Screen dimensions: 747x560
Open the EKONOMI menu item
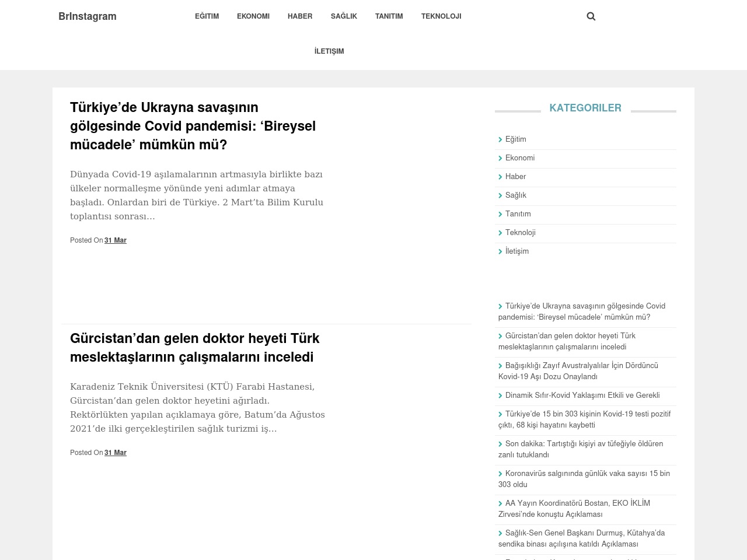point(253,16)
